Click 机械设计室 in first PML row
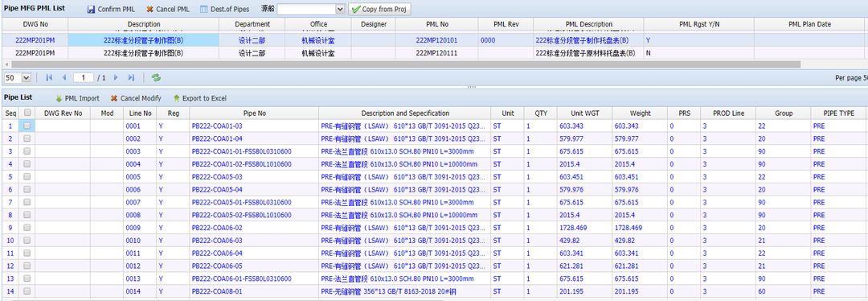The image size is (868, 301). tap(317, 40)
